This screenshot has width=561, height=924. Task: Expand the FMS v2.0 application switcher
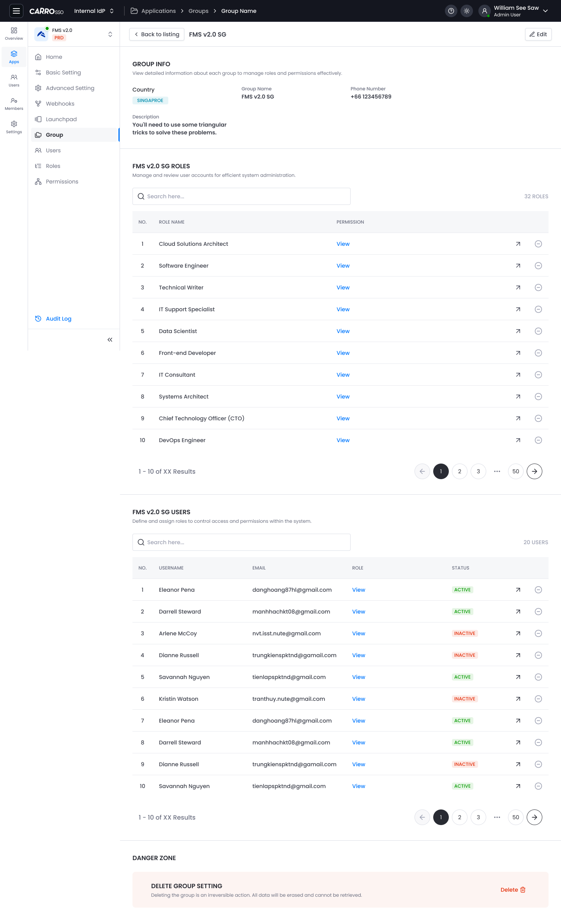tap(110, 34)
